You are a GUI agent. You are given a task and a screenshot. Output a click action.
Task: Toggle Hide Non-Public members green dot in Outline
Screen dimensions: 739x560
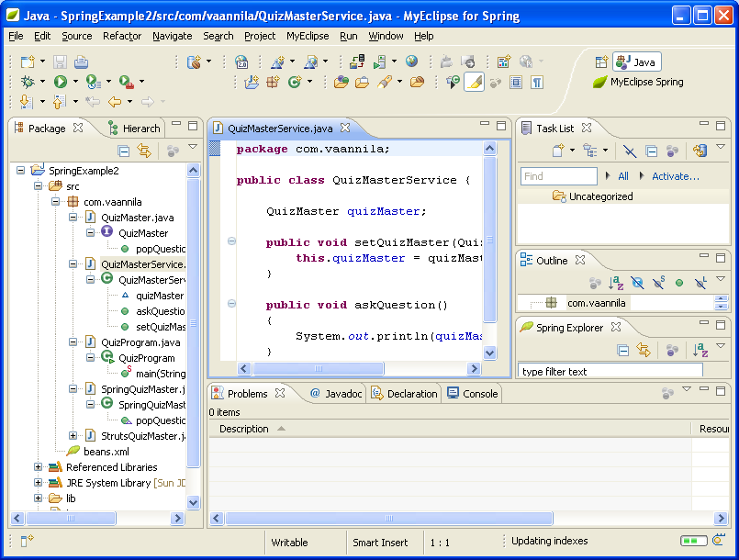click(x=679, y=283)
